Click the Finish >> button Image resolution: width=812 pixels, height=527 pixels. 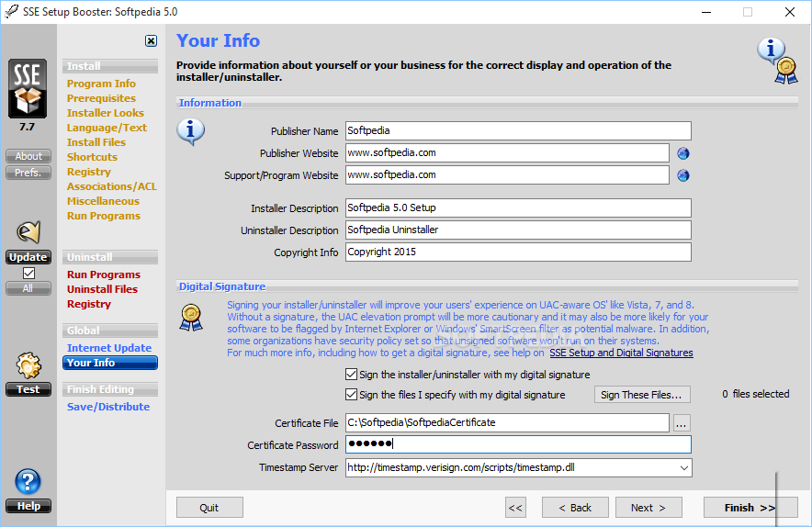click(x=750, y=508)
